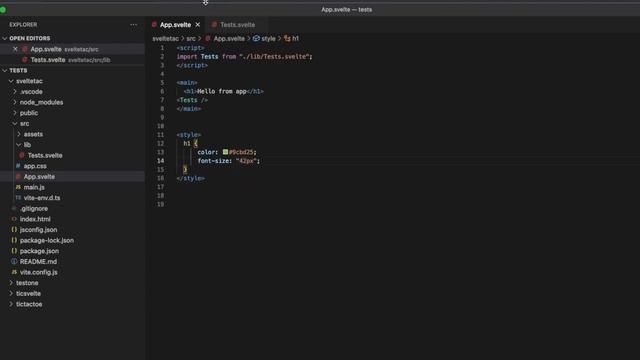Click the JS icon beside vite.config.js
640x360 pixels.
pos(14,272)
